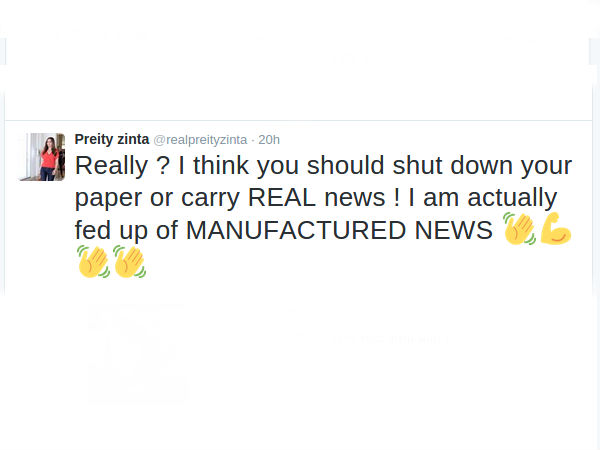This screenshot has width=600, height=450.
Task: Click the waving hand emoji after "NEWS"
Action: [519, 229]
